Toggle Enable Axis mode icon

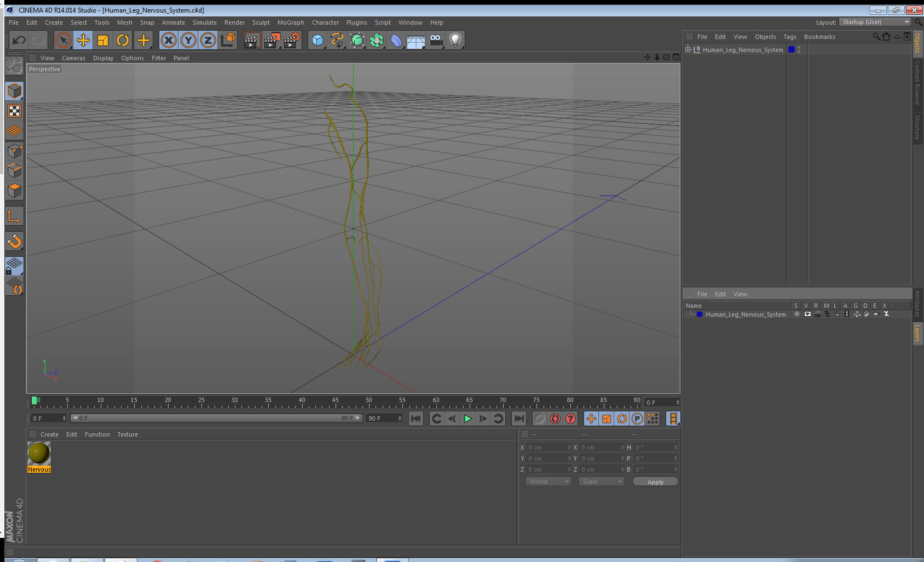click(14, 216)
